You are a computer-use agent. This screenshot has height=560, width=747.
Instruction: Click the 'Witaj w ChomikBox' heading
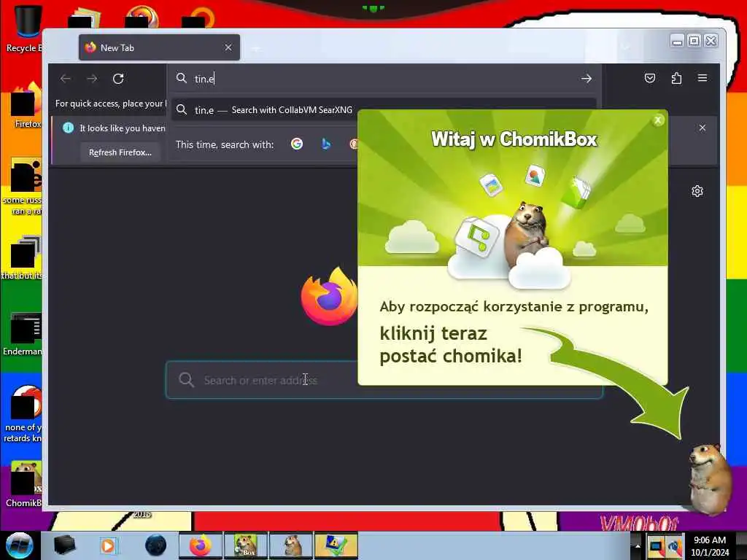514,139
